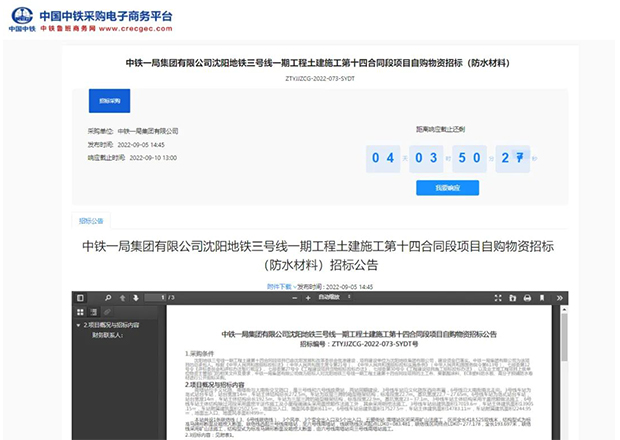Screen dimensions: 620x440
Task: Click the countdown minutes box 50
Action: 469,159
